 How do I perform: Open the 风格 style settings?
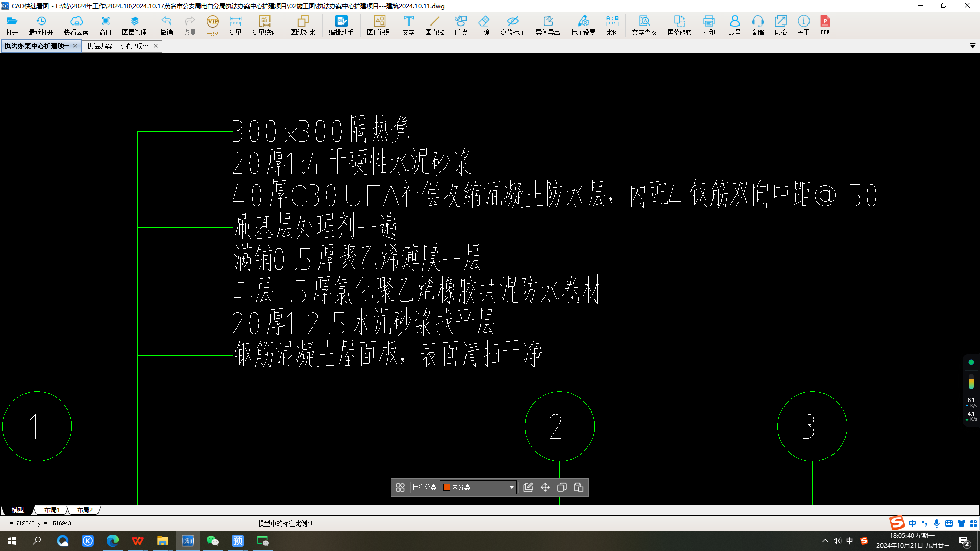click(780, 25)
